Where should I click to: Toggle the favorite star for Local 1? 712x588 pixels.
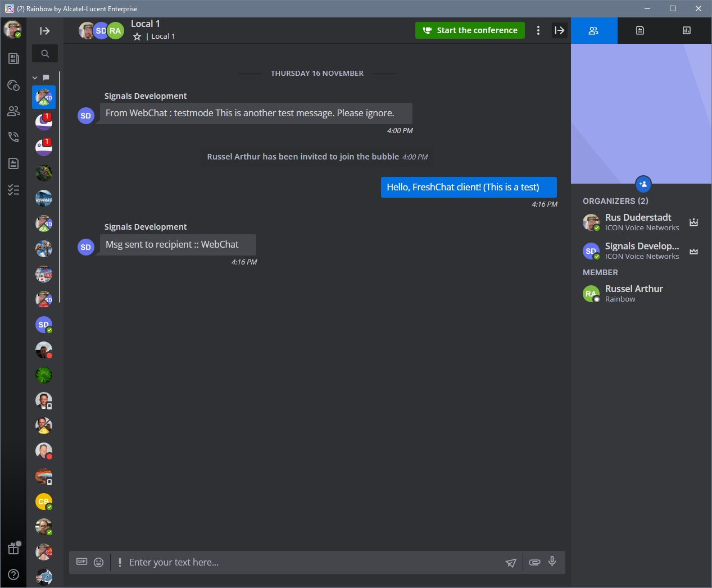pyautogui.click(x=137, y=37)
